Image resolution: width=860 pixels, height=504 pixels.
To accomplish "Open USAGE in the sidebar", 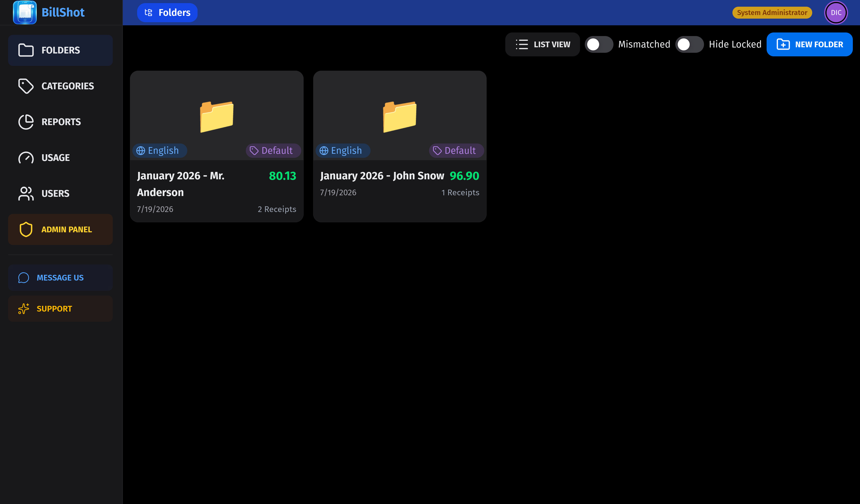I will pyautogui.click(x=60, y=158).
